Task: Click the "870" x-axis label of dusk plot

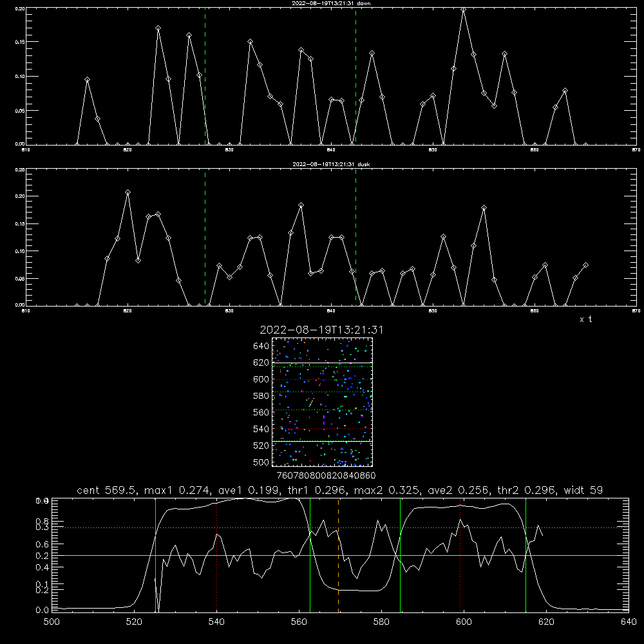Action: (636, 311)
